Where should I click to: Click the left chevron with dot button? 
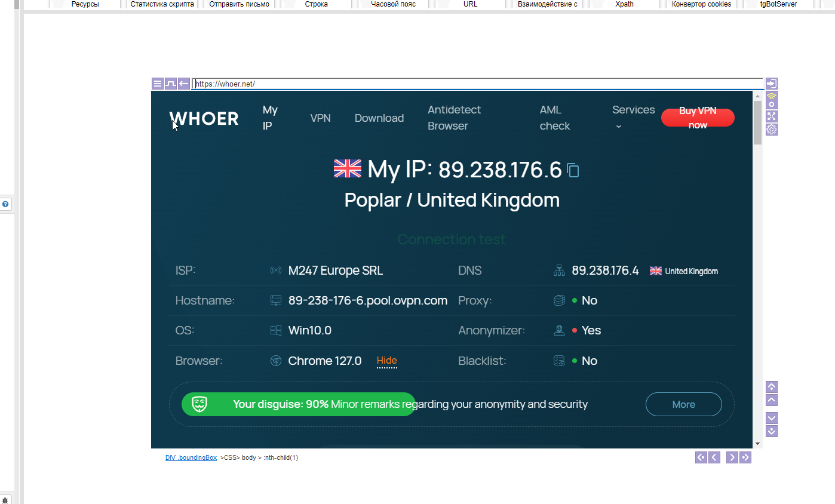(x=701, y=458)
